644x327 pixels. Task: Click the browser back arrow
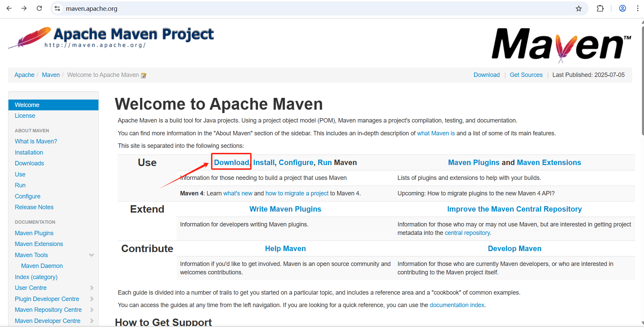pos(9,8)
